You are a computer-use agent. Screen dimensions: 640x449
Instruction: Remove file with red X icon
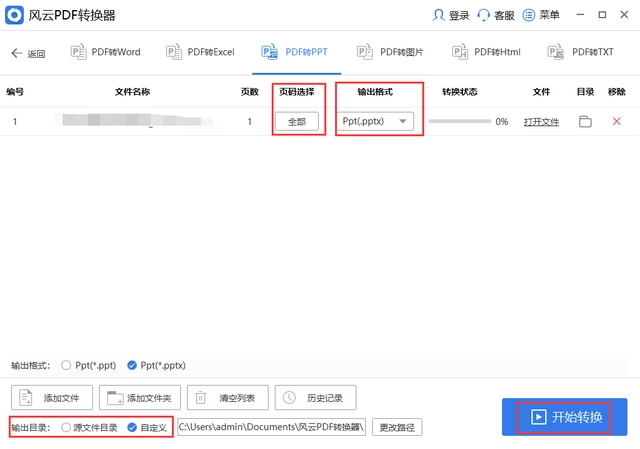(x=616, y=121)
